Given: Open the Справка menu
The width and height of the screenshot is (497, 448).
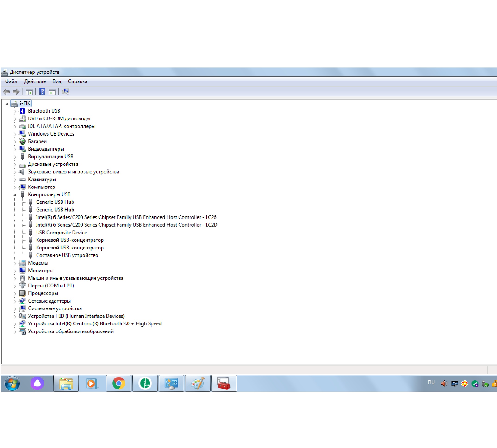Looking at the screenshot, I should pyautogui.click(x=77, y=81).
